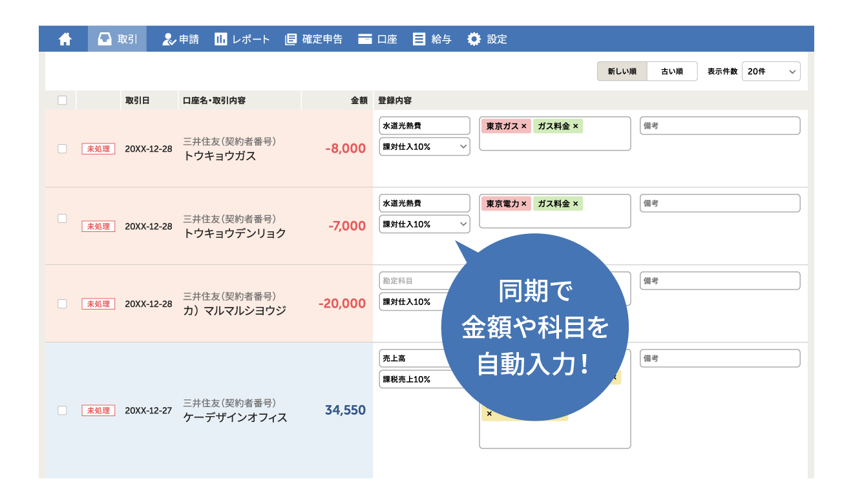Click the トウキョウガス transaction name

pyautogui.click(x=220, y=156)
